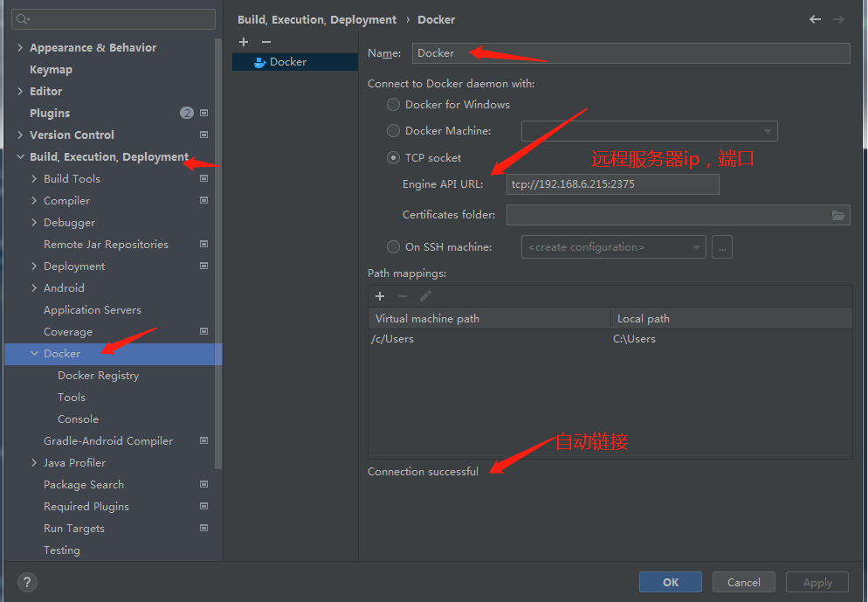Click the search magnifier icon in settings

tap(22, 19)
